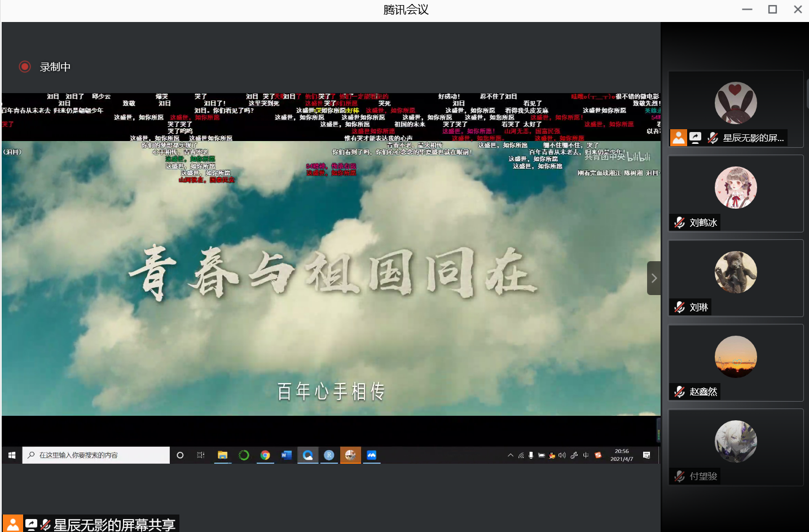Toggle 赵鑫然's muted microphone icon
The height and width of the screenshot is (532, 809).
679,392
